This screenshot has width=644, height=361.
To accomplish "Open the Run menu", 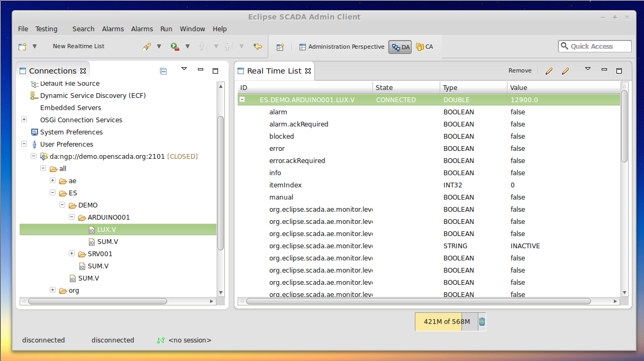I will coord(166,29).
